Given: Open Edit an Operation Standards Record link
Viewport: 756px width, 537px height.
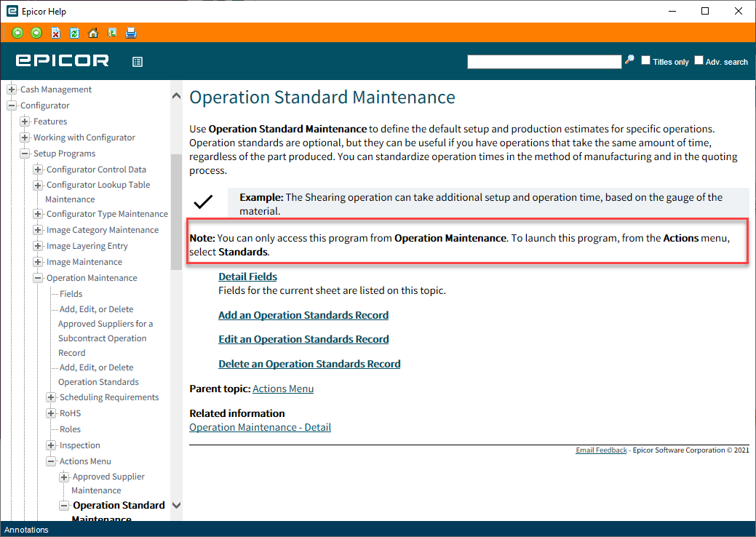Looking at the screenshot, I should click(x=303, y=339).
